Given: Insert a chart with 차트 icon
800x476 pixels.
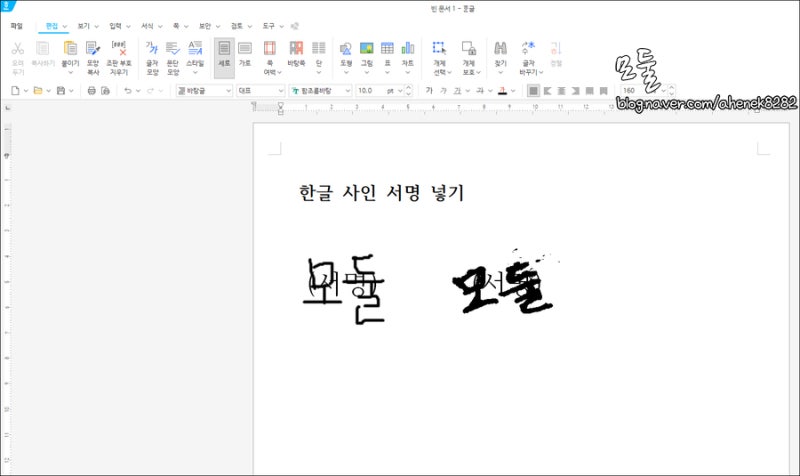Looking at the screenshot, I should click(408, 49).
